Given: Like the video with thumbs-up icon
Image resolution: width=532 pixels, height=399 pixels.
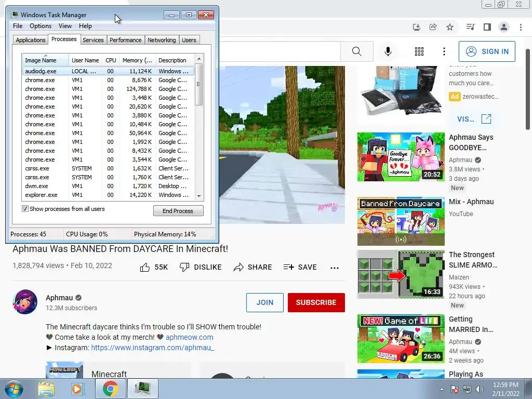Looking at the screenshot, I should [x=145, y=268].
